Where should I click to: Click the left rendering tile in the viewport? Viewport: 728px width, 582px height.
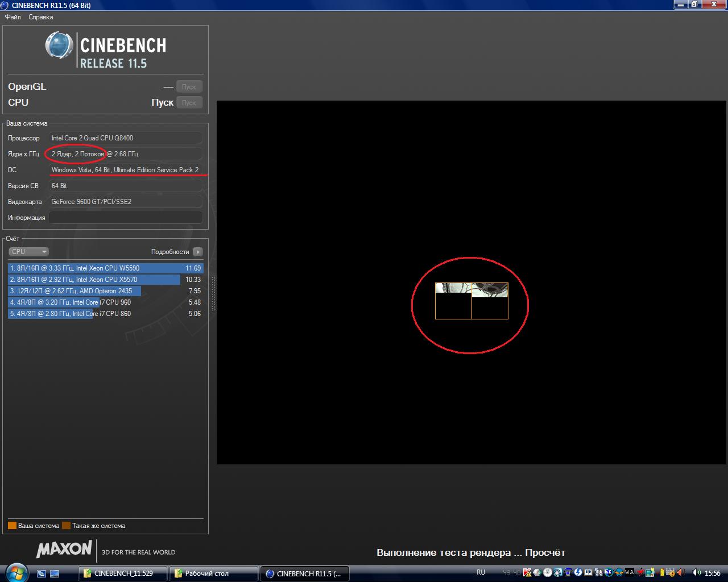pos(453,301)
